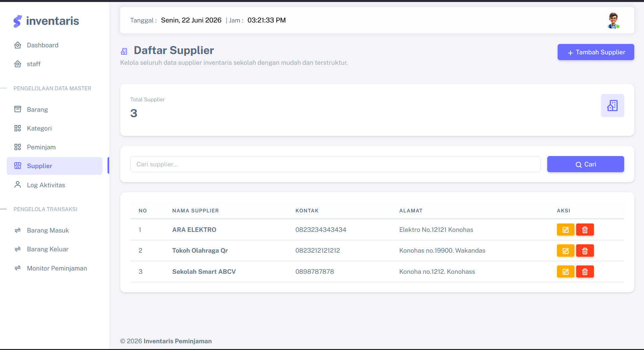Open the Kategori menu item

point(54,128)
